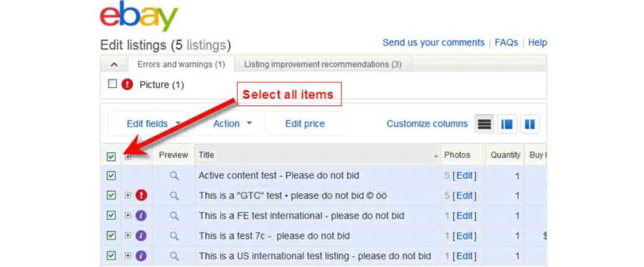The image size is (644, 267).
Task: Click the red error icon on GTC test row
Action: pos(142,196)
